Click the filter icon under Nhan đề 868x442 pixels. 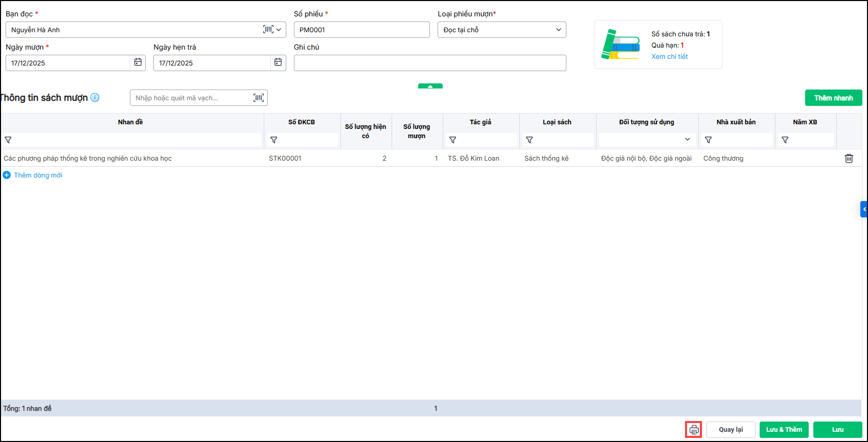(x=8, y=140)
